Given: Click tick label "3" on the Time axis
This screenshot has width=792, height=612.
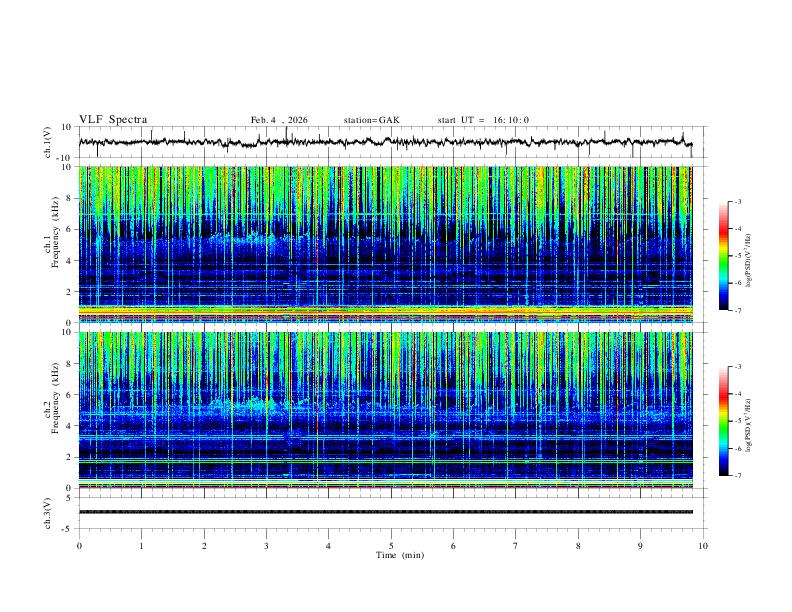Looking at the screenshot, I should click(x=266, y=546).
